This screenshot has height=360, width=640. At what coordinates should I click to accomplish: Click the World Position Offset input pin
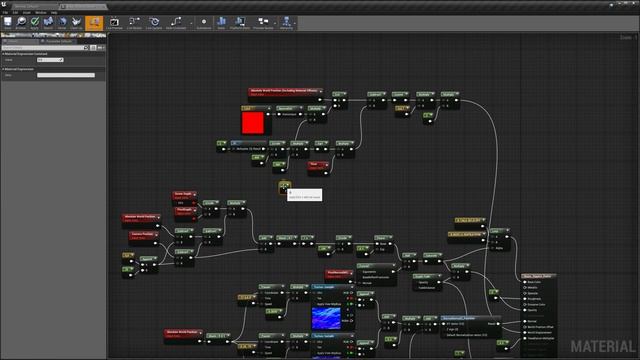click(x=525, y=327)
